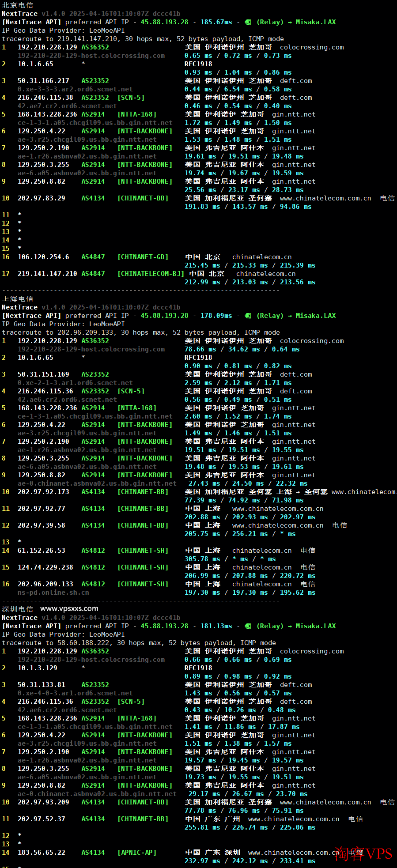Click hostname 42.ae7.cr2.ord6.scnet.net
Screen dimensions: 397x868
[67, 106]
